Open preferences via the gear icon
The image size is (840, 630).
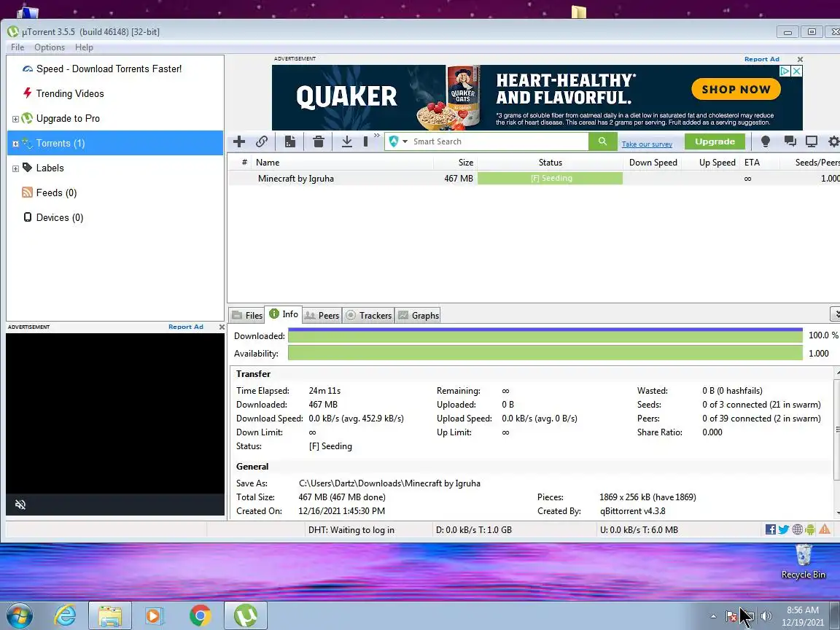(833, 141)
